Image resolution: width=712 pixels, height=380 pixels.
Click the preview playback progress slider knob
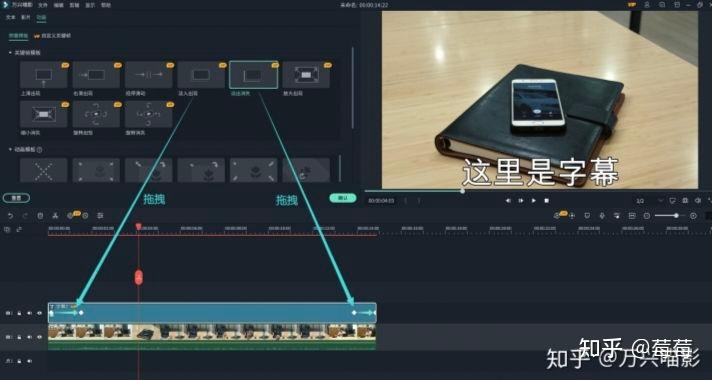pos(462,191)
